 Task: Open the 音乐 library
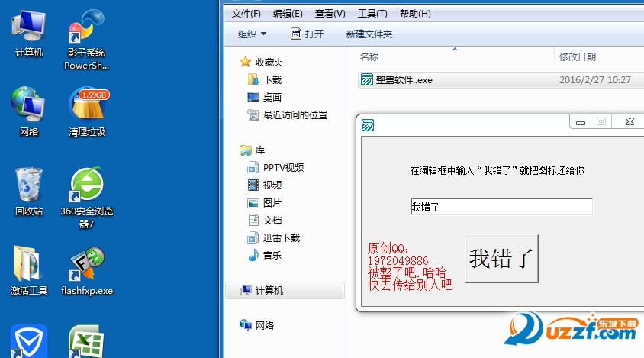pos(265,256)
